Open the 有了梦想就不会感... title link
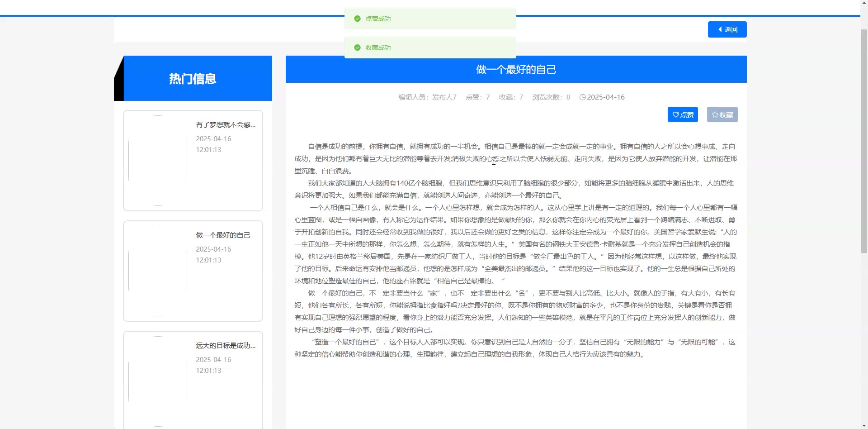The image size is (868, 429). (x=226, y=125)
